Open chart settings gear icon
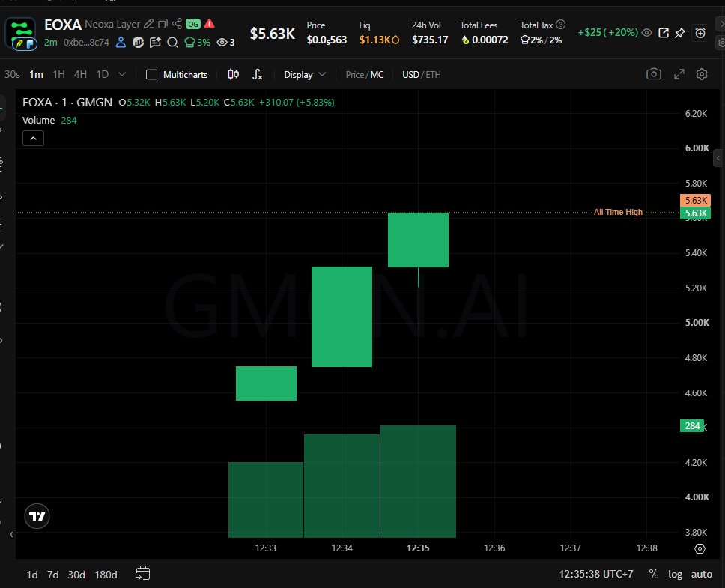 click(702, 74)
